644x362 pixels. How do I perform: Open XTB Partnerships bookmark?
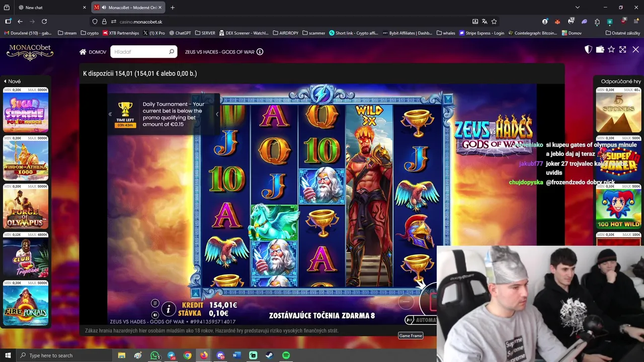click(x=121, y=33)
